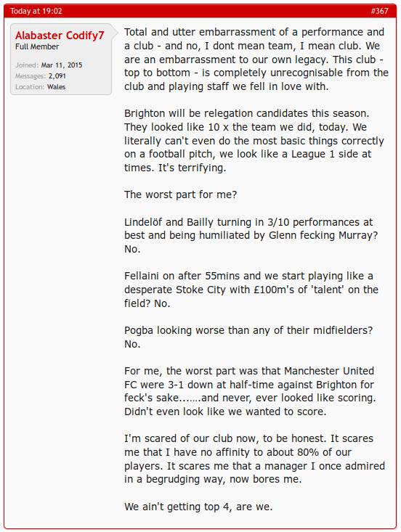Click the 'Fellaini on after 55mins' paragraph
This screenshot has width=401, height=532.
click(x=251, y=290)
